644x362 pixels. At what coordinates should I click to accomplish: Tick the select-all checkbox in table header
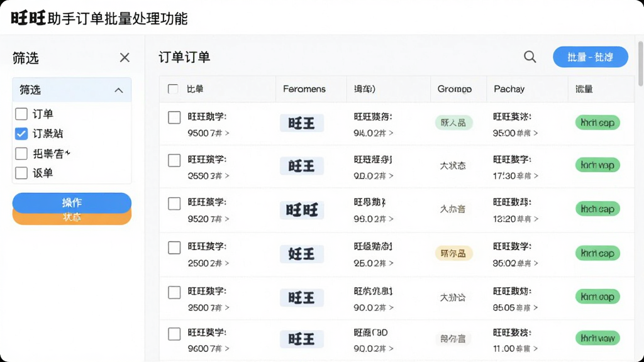pyautogui.click(x=173, y=89)
